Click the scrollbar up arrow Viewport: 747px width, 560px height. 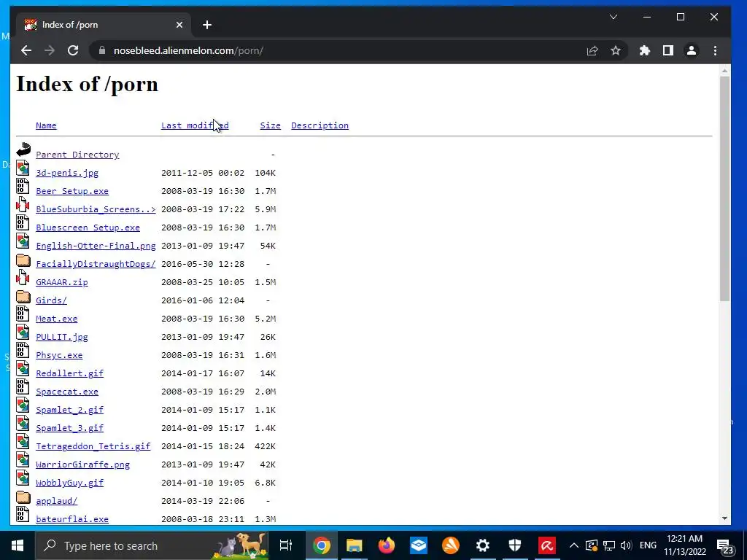(724, 71)
